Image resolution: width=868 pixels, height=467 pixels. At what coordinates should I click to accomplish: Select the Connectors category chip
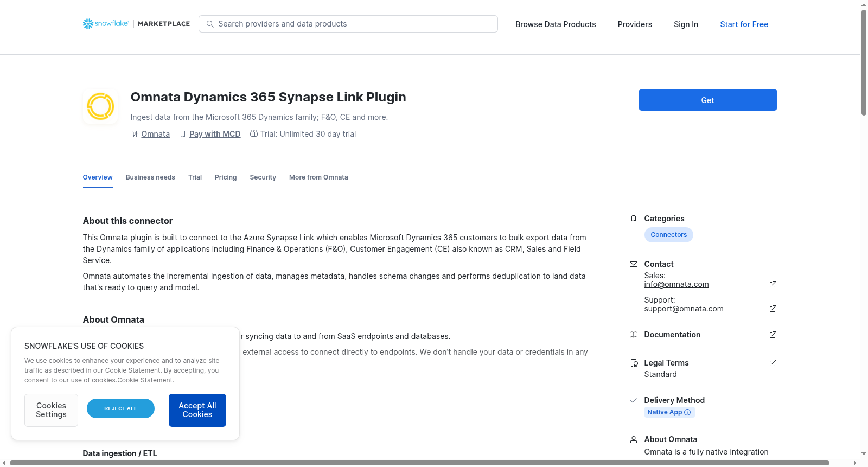tap(668, 235)
